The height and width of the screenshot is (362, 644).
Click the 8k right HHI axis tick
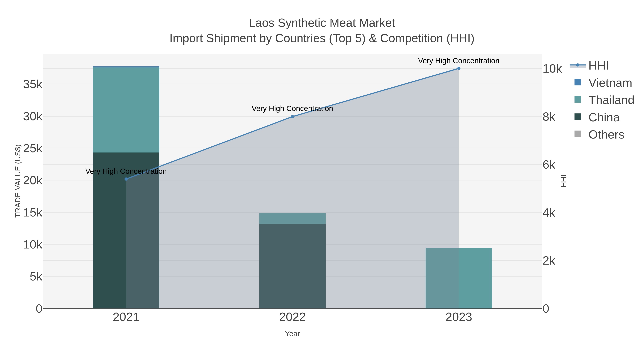(x=549, y=117)
